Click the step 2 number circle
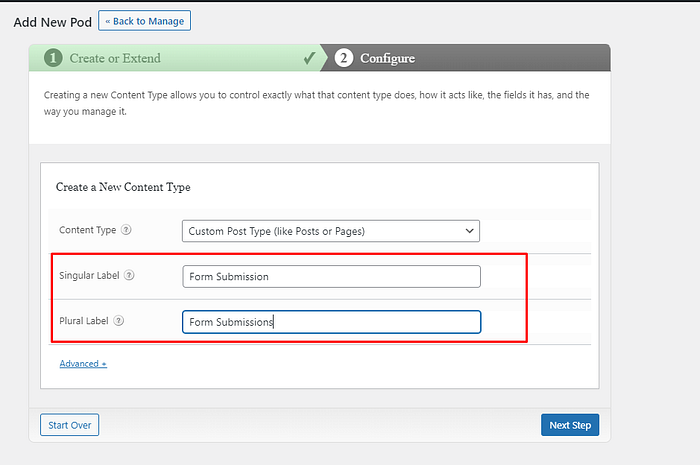The width and height of the screenshot is (700, 465). pyautogui.click(x=344, y=58)
